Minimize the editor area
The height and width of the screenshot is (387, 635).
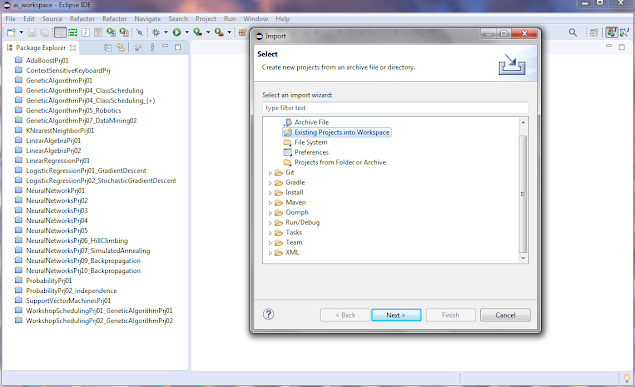[609, 46]
